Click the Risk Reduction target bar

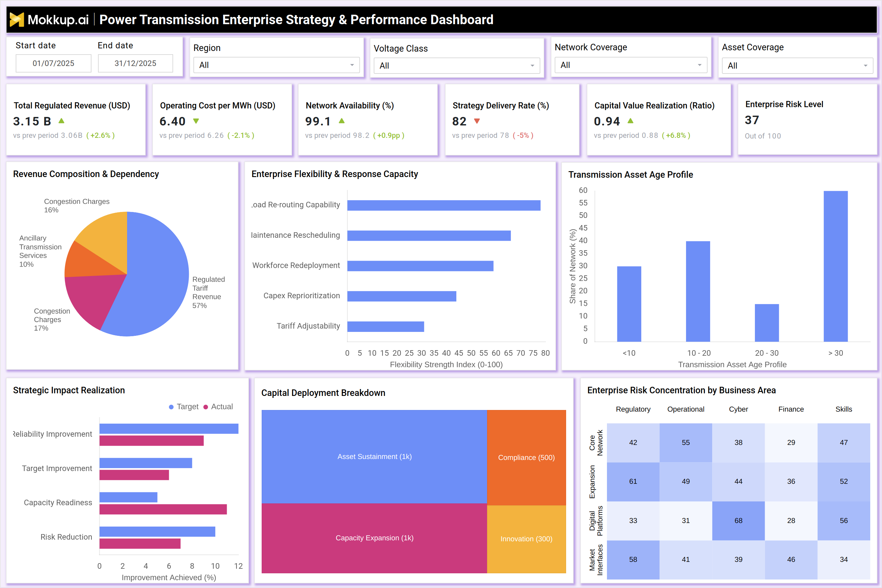click(x=157, y=532)
